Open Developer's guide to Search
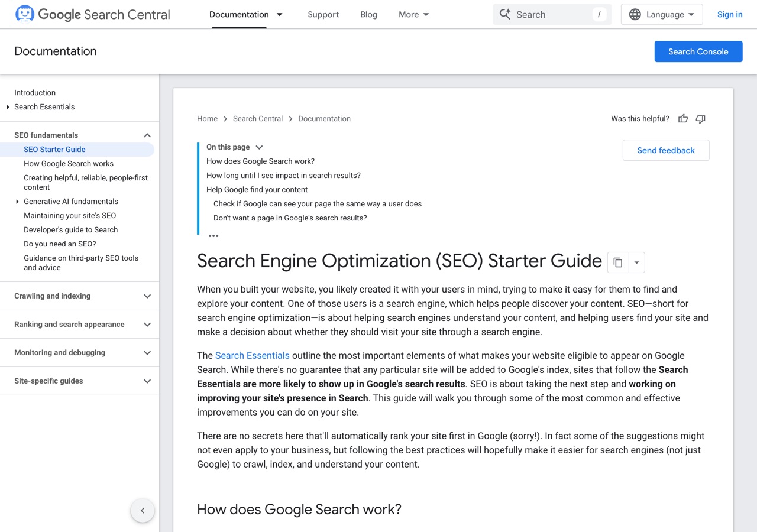The height and width of the screenshot is (532, 757). point(71,230)
